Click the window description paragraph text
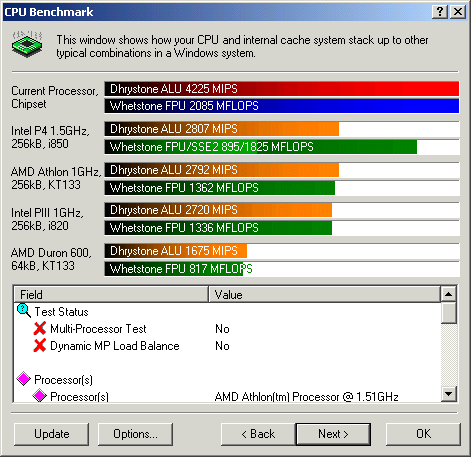This screenshot has width=471, height=457. coord(242,46)
